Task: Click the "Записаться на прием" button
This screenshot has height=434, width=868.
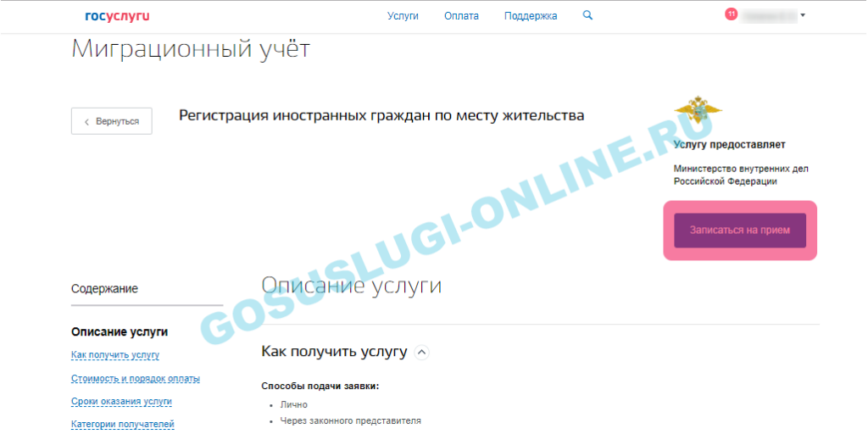Action: pos(740,230)
